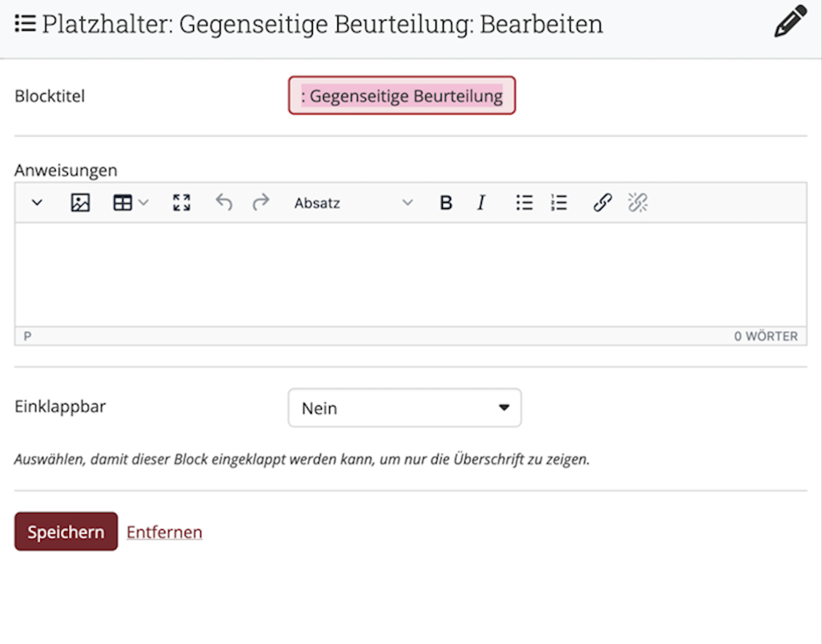This screenshot has height=644, width=822.
Task: Click the insert link icon
Action: [x=602, y=203]
